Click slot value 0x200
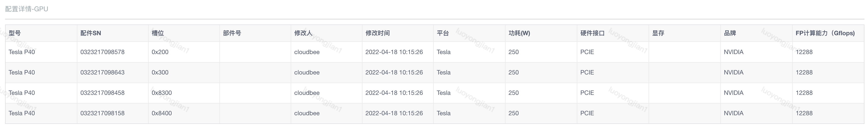This screenshot has width=868, height=128. click(x=160, y=52)
